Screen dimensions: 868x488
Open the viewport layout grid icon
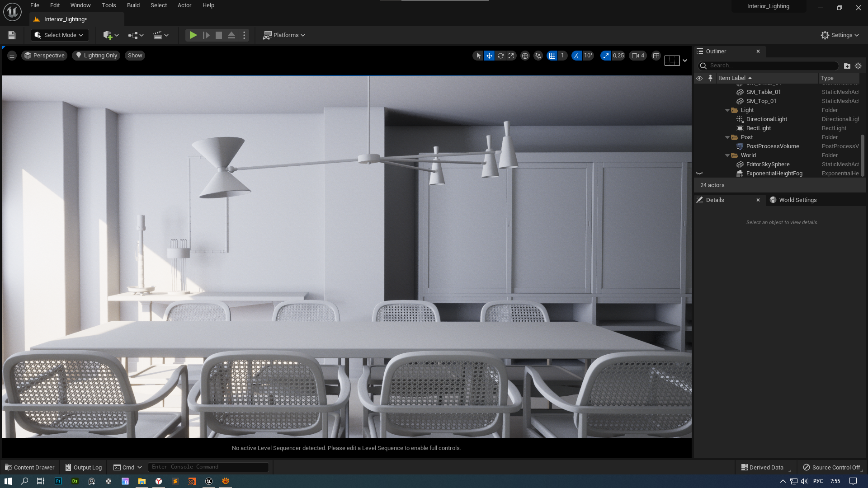pyautogui.click(x=656, y=56)
